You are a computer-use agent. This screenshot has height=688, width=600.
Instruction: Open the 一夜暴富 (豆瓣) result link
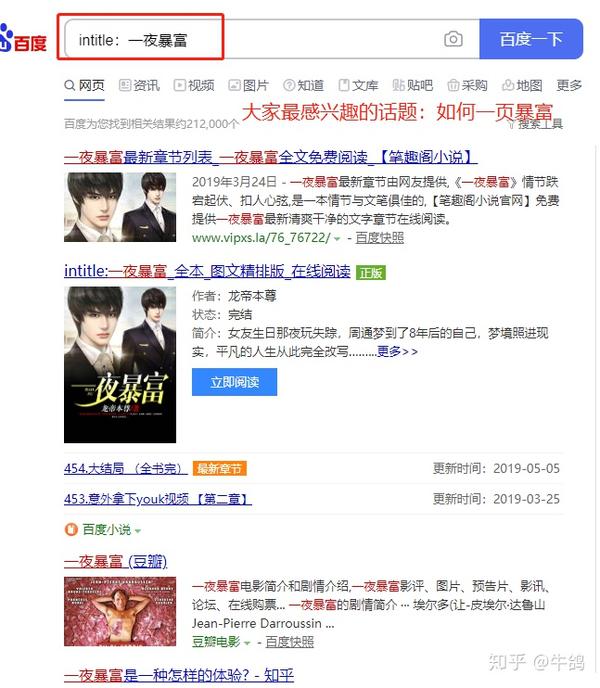coord(115,561)
